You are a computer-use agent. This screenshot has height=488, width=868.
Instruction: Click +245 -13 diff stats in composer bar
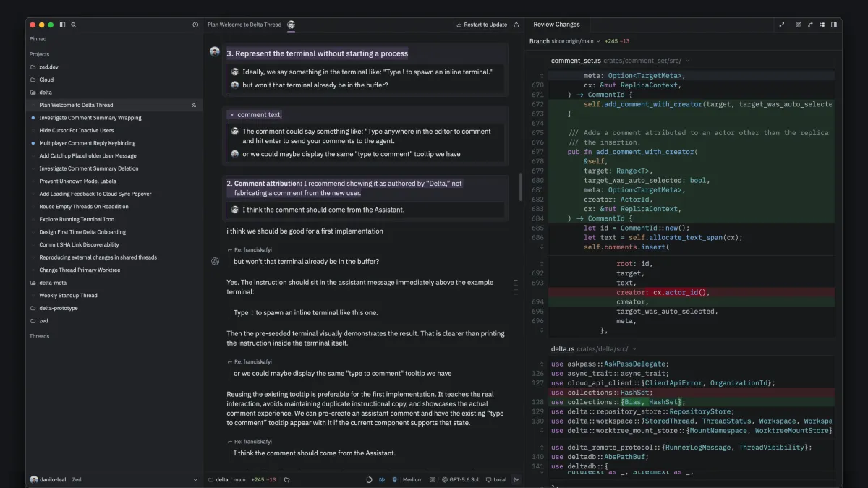click(263, 479)
